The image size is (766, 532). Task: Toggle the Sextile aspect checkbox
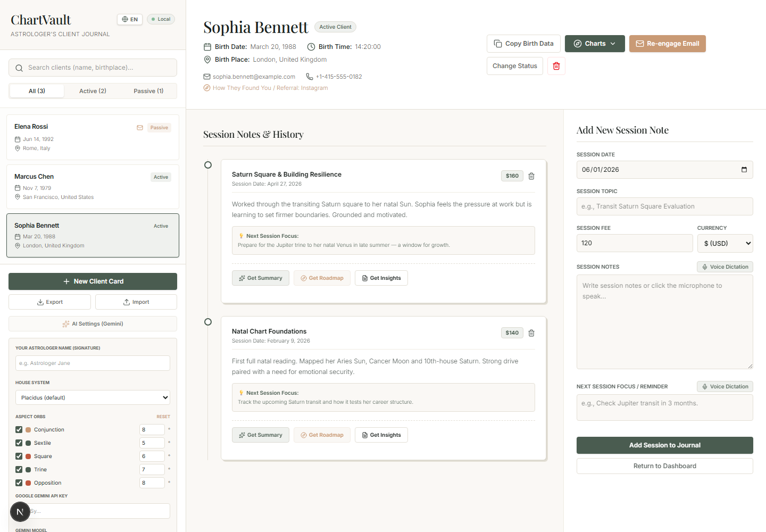pos(19,443)
